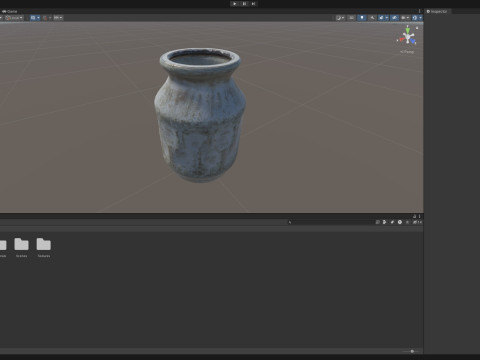The image size is (480, 360).
Task: Open the Textures folder in Project panel
Action: tap(44, 248)
